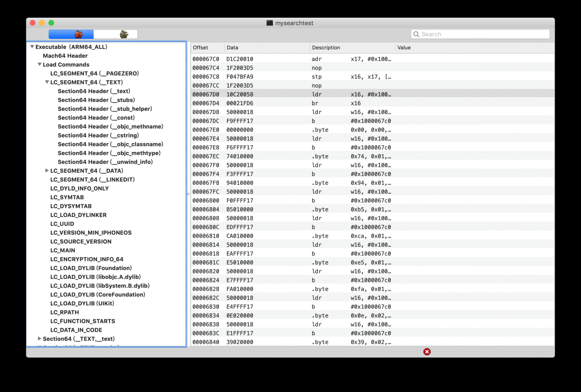Select row at offset 000067D4 br x16

pyautogui.click(x=372, y=103)
